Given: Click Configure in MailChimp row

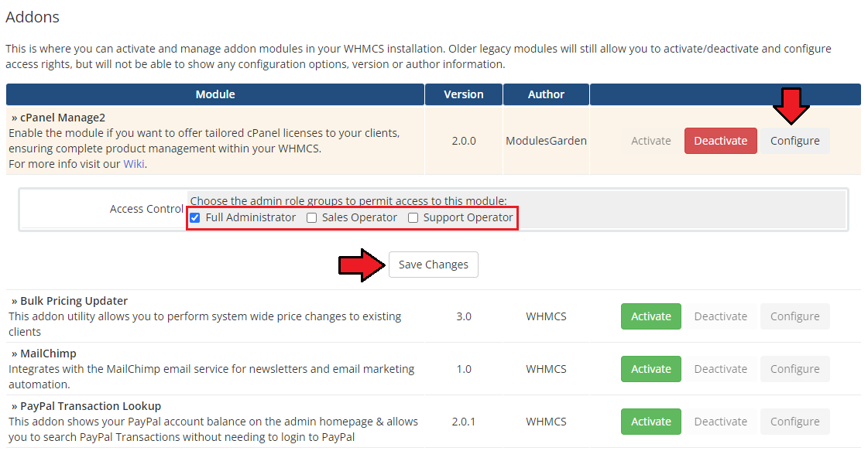Looking at the screenshot, I should 794,369.
